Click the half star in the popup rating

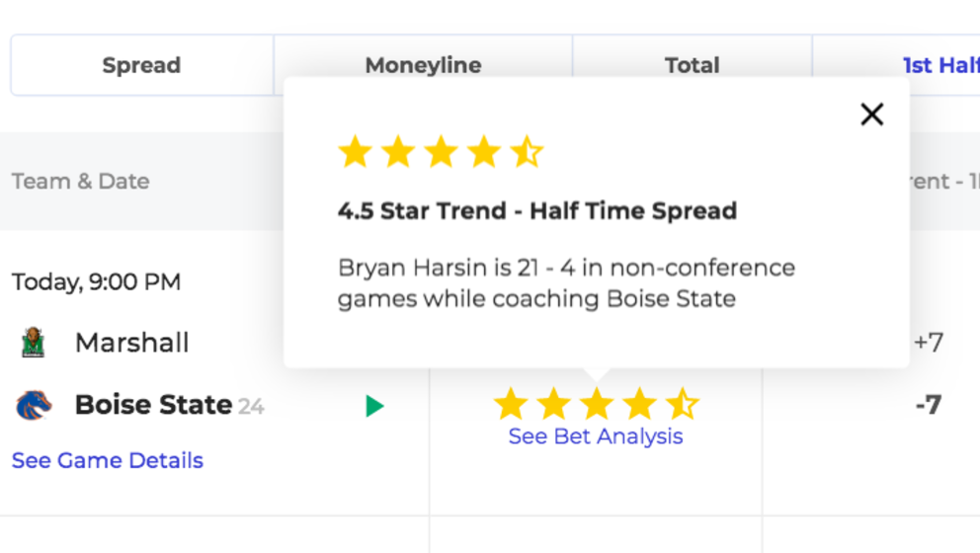[527, 152]
